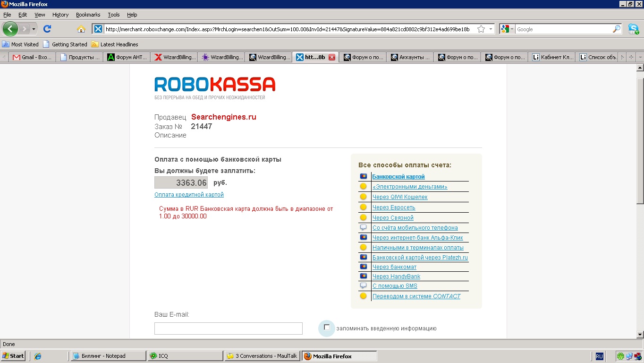
Task: Open Most Visited bookmarks folder
Action: 20,44
